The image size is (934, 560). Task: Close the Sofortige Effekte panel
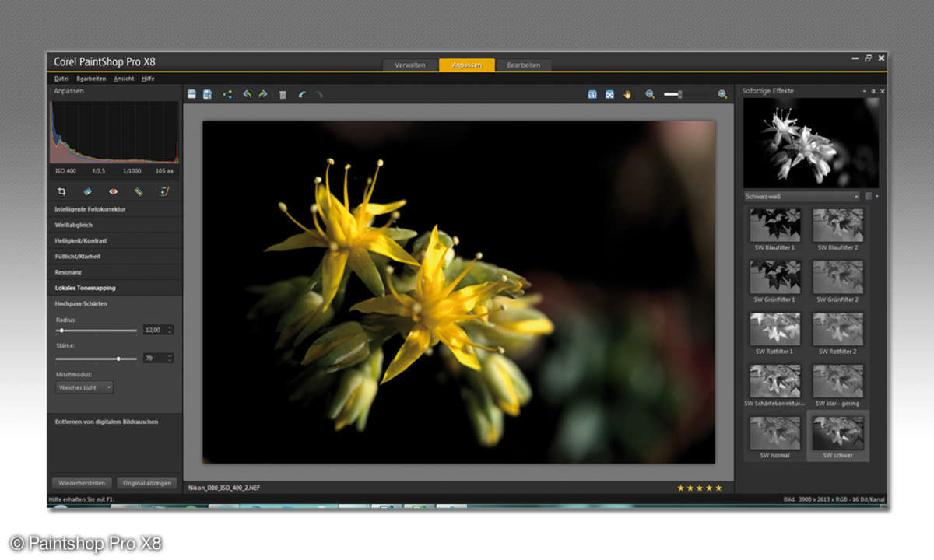882,91
